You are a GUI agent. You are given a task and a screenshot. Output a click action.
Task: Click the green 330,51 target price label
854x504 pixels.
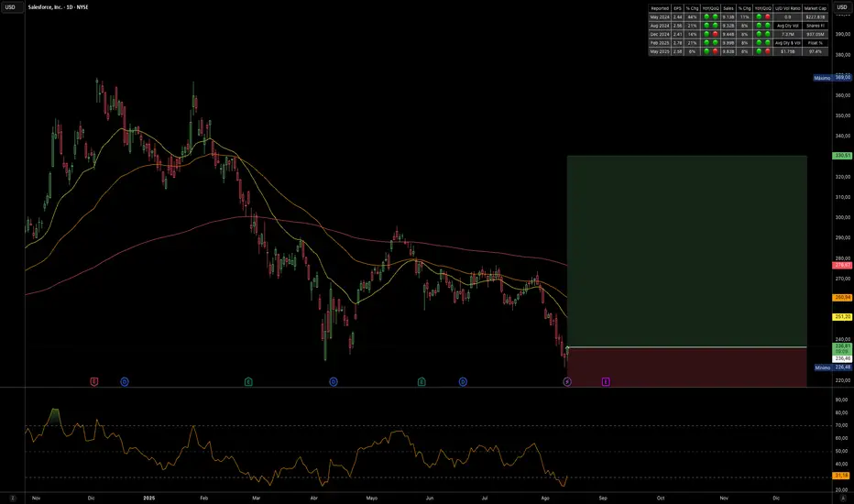pyautogui.click(x=843, y=156)
